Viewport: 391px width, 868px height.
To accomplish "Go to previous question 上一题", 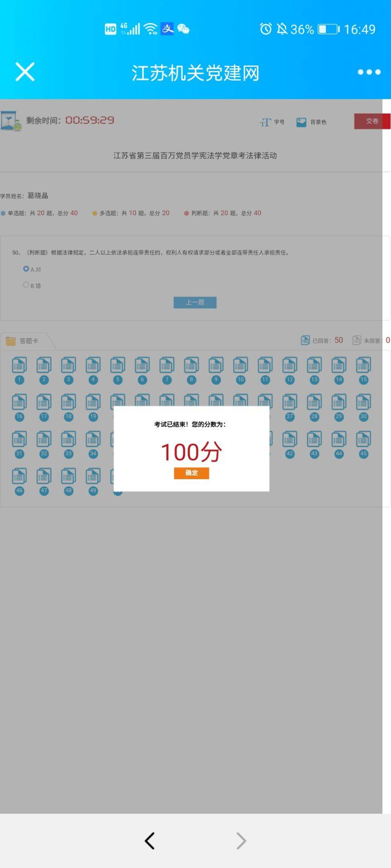I will 195,302.
